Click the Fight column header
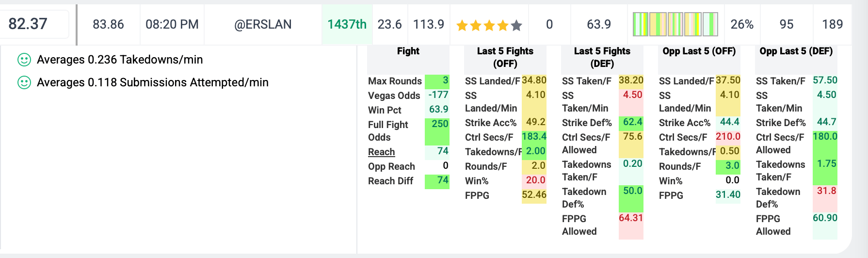The image size is (868, 258). pyautogui.click(x=408, y=51)
